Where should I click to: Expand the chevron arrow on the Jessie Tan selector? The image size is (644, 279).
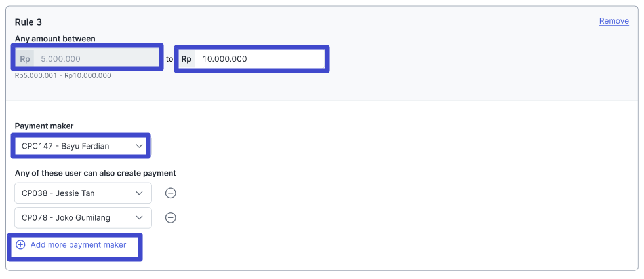pyautogui.click(x=139, y=193)
